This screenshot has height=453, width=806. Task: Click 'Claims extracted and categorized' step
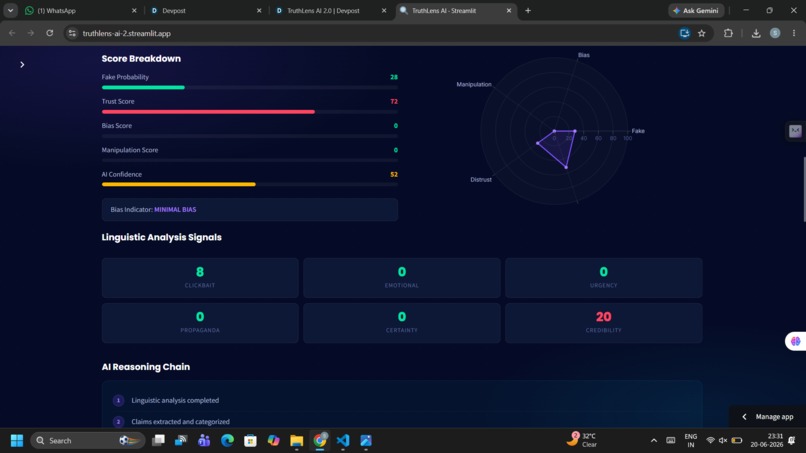pos(180,421)
